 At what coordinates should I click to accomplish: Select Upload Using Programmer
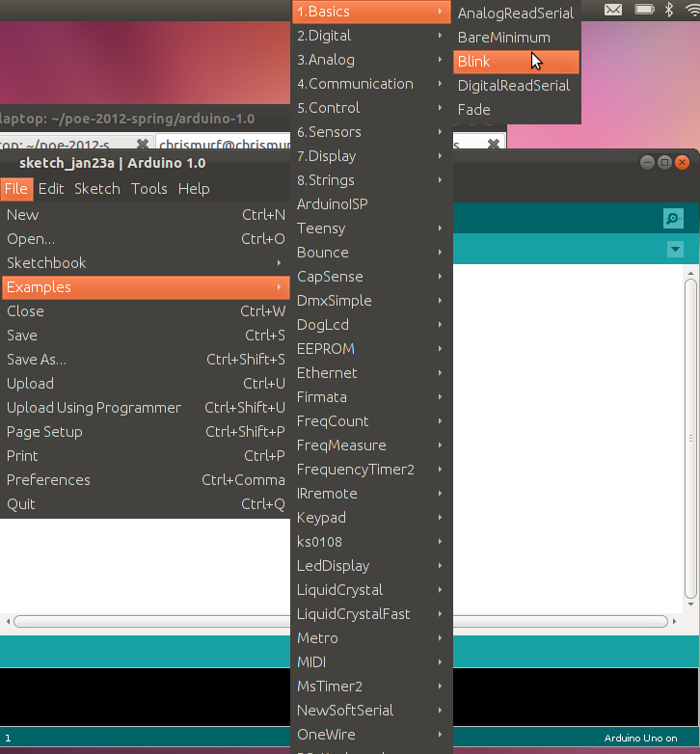146,407
